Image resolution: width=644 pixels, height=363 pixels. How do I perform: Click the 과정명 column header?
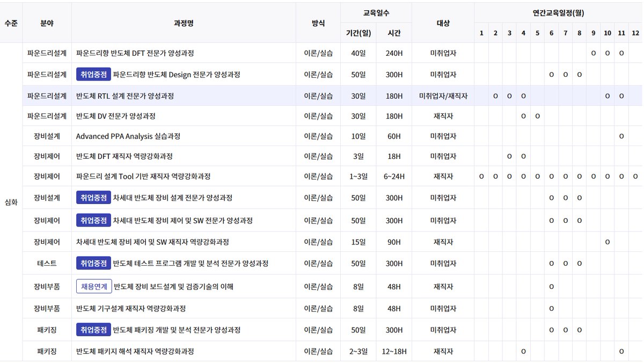pos(184,23)
